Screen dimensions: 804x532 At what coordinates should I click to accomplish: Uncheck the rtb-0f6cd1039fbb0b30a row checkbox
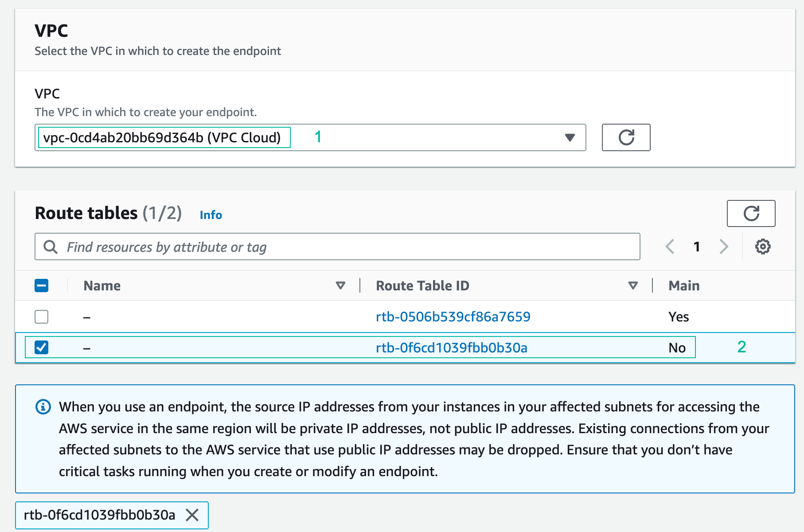[x=42, y=348]
